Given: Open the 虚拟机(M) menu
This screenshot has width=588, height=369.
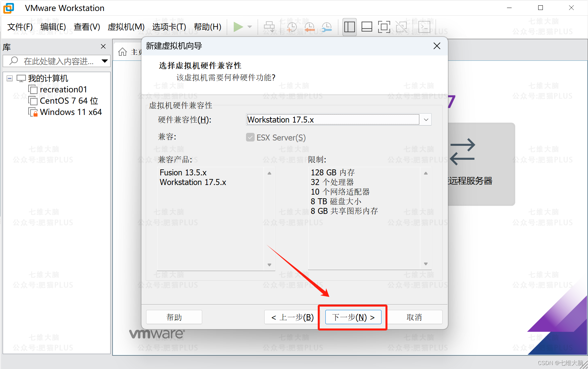Looking at the screenshot, I should point(126,27).
